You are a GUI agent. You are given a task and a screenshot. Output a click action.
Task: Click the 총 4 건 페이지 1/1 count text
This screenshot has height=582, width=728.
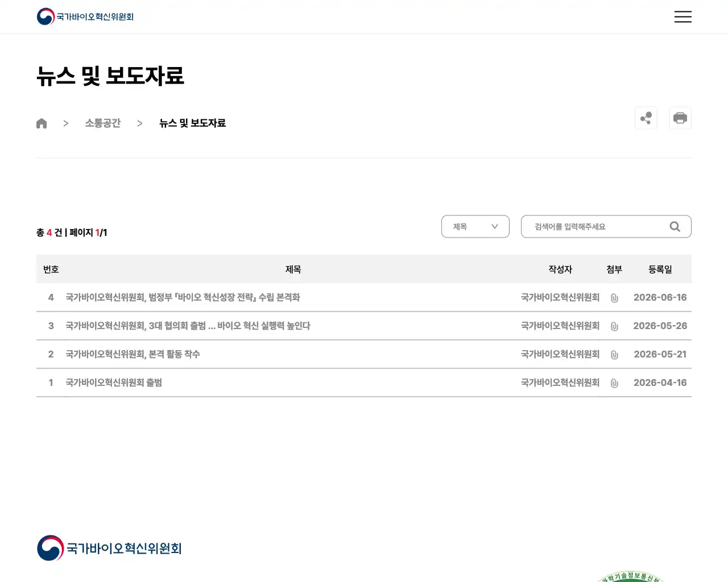tap(72, 232)
